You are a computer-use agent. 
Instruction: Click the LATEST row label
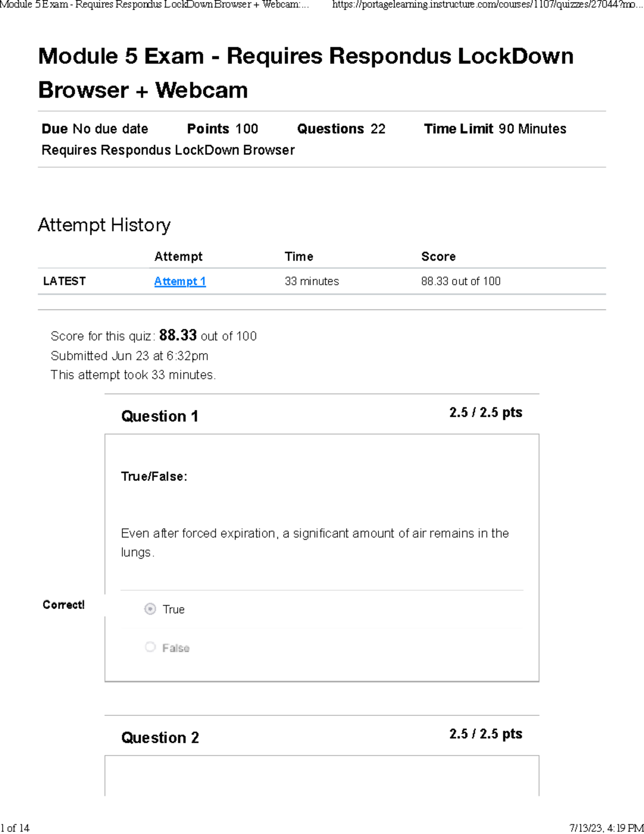(64, 281)
